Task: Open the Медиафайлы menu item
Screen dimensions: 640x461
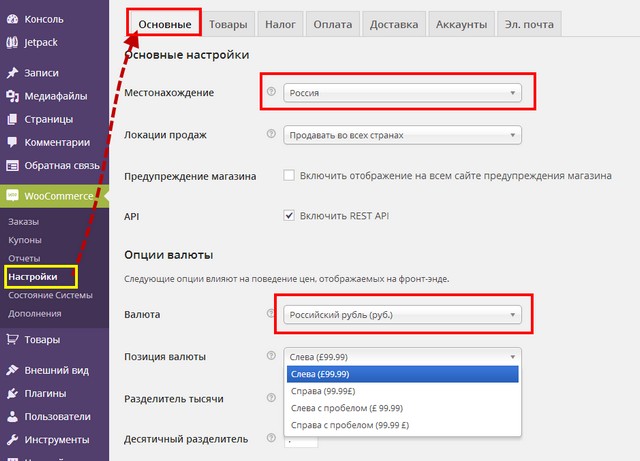Action: tap(54, 96)
